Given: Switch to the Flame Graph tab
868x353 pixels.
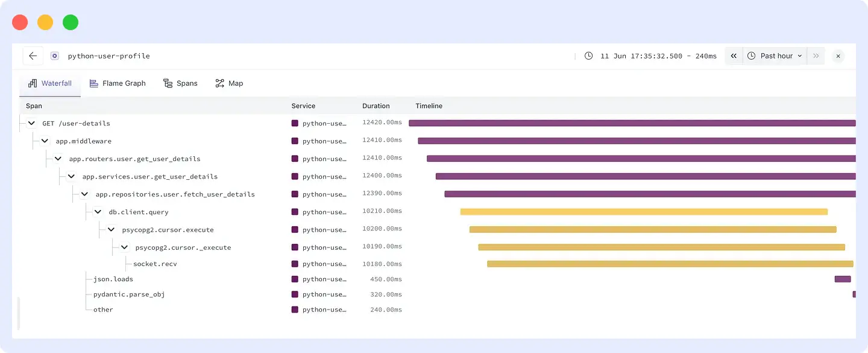Looking at the screenshot, I should (118, 83).
